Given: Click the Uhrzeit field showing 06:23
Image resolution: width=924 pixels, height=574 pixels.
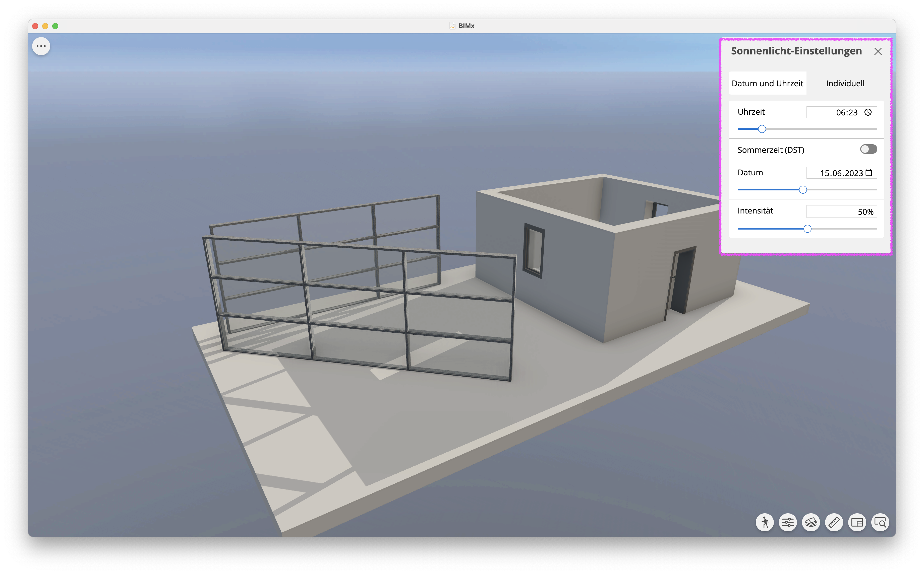Looking at the screenshot, I should coord(842,112).
